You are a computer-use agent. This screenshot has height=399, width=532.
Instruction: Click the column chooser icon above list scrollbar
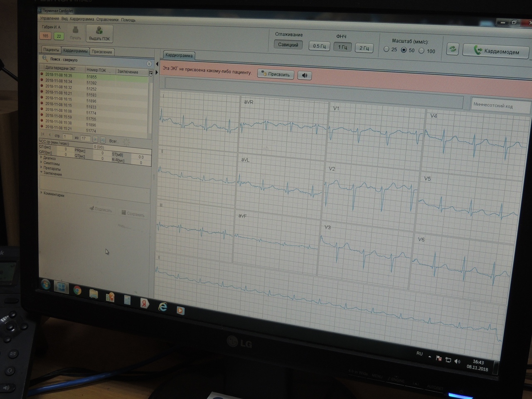click(150, 72)
